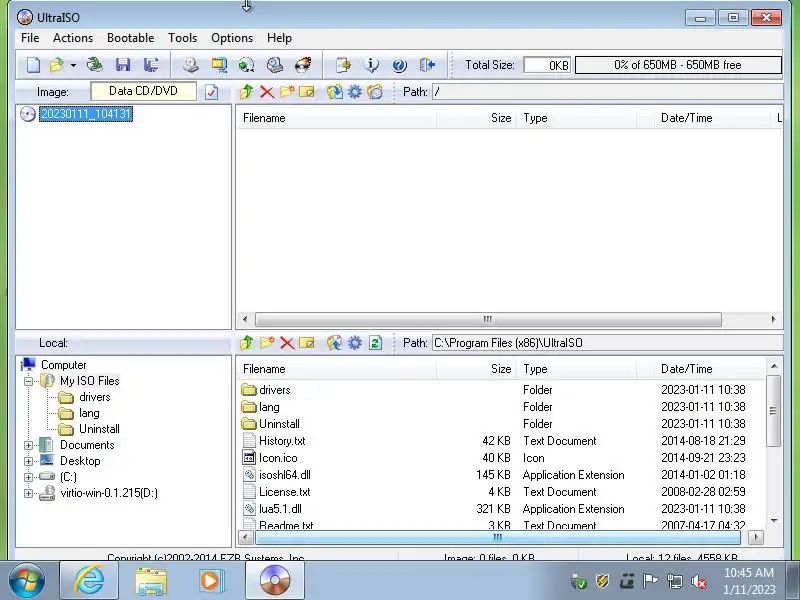
Task: Click blue gear icon in Image toolbar
Action: (x=355, y=92)
